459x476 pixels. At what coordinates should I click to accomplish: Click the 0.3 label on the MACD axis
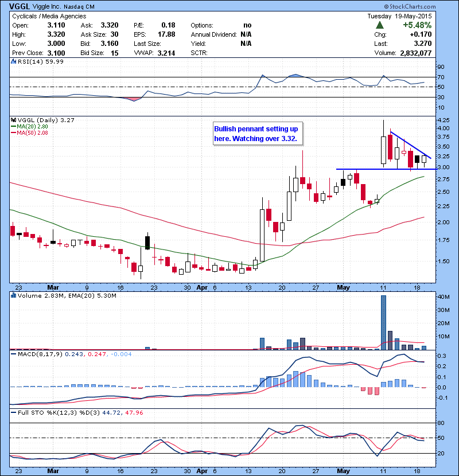click(442, 356)
